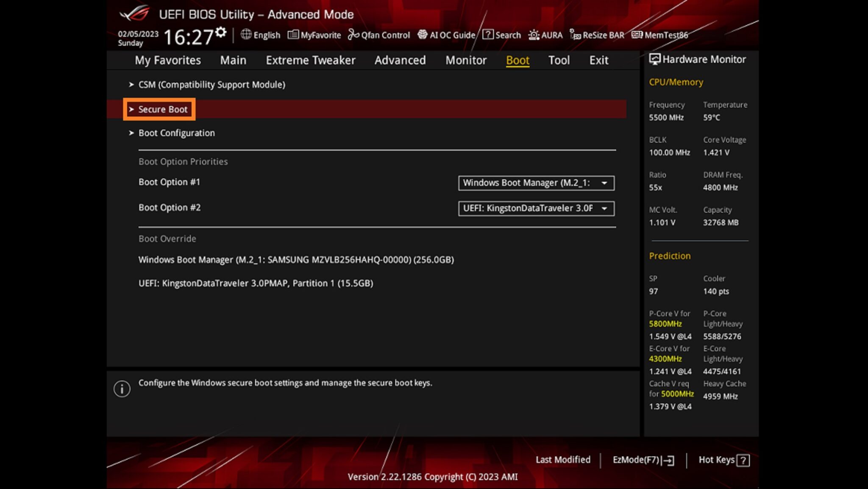Expand the Boot Configuration submenu
The width and height of the screenshot is (868, 489).
pos(176,133)
